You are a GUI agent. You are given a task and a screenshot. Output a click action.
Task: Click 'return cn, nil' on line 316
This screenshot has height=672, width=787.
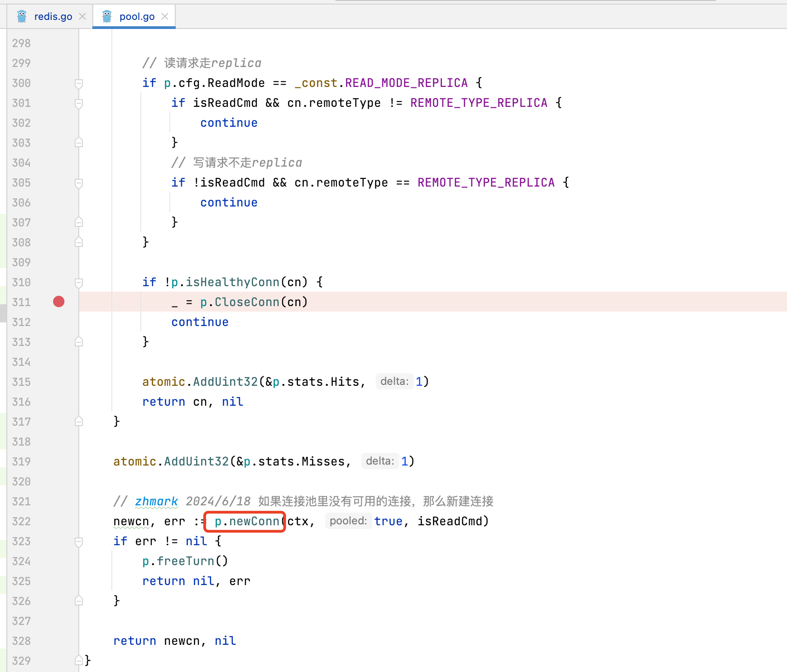193,402
